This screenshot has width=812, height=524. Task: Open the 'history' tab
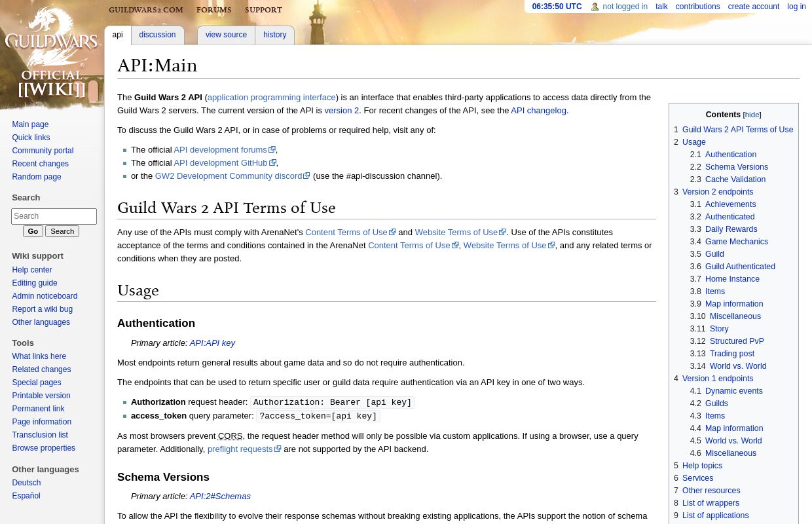coord(275,35)
